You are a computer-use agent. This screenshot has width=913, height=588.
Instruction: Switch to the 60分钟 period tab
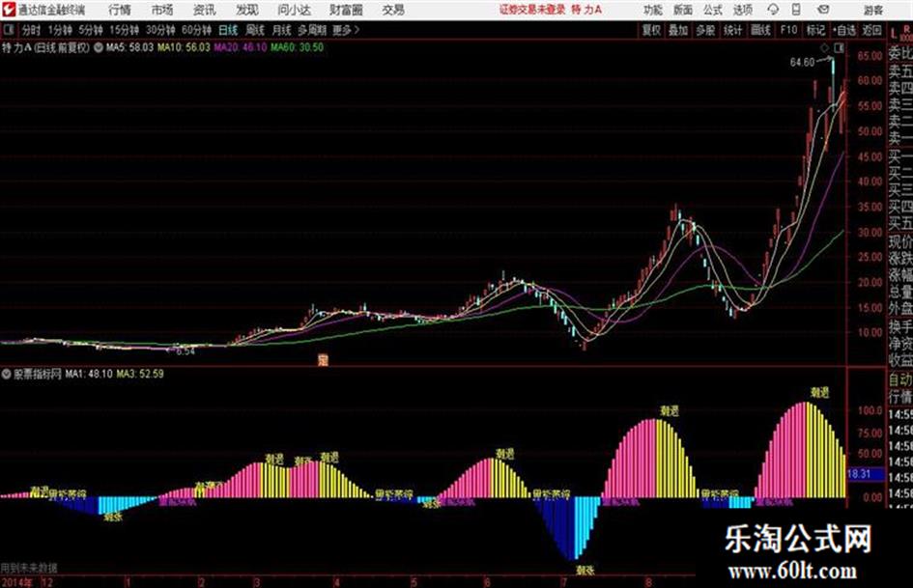click(197, 30)
